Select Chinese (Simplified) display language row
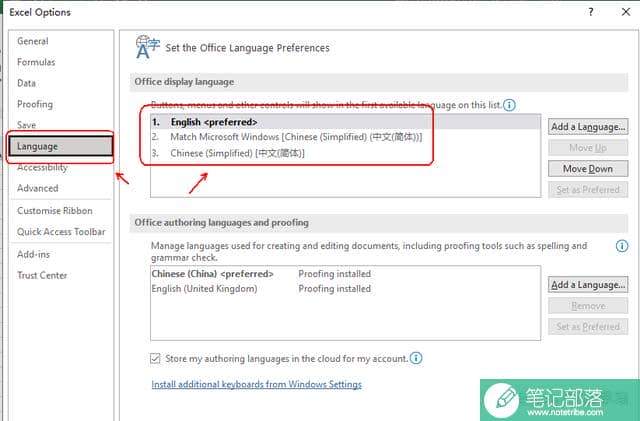 coord(345,153)
